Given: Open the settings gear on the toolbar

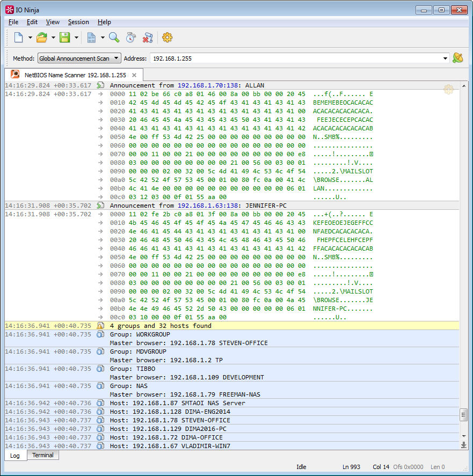Looking at the screenshot, I should (167, 38).
